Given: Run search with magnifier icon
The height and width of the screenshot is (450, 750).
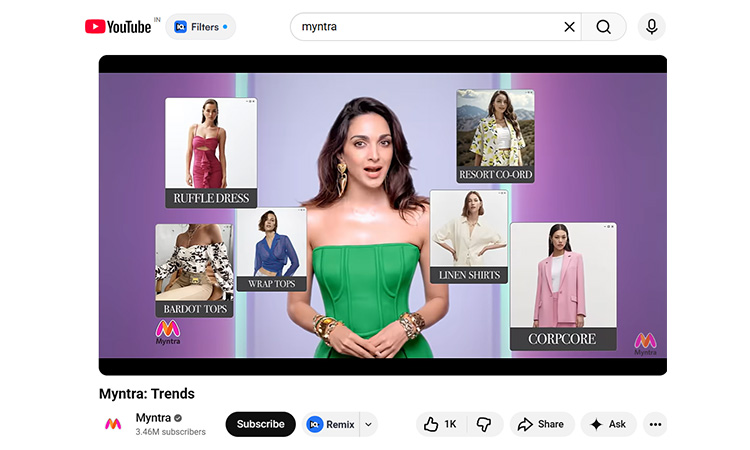Looking at the screenshot, I should 604,27.
